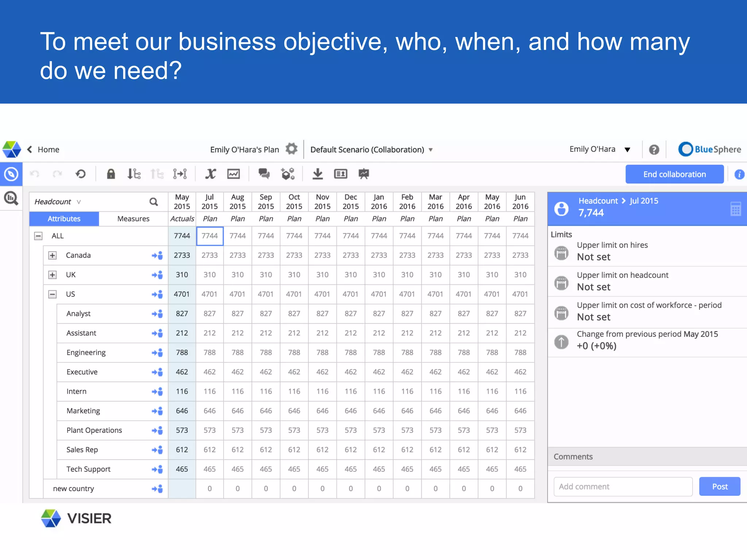
Task: Open Upper limit on cost of workforce
Action: coord(647,311)
